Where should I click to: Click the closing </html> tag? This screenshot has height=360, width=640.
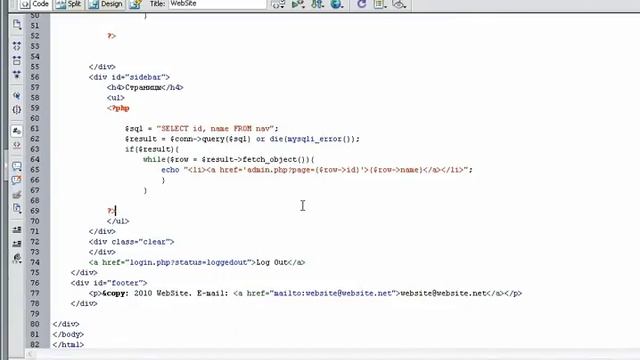pyautogui.click(x=68, y=344)
